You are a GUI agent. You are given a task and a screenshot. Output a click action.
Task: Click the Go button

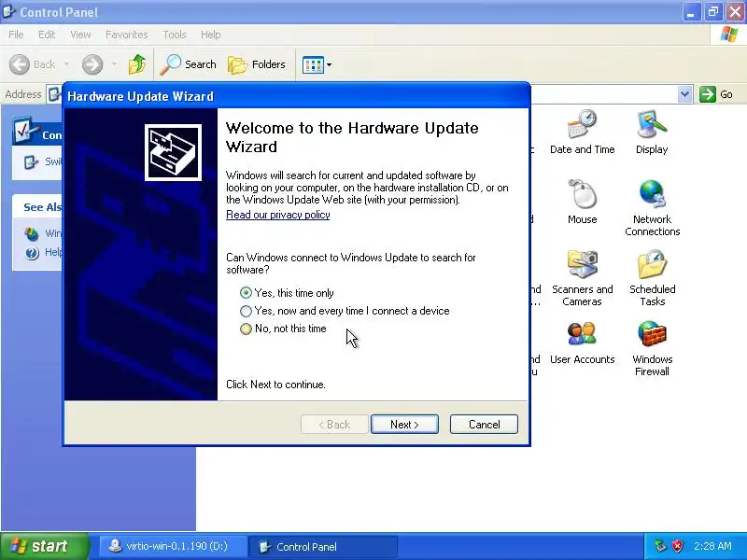pos(716,94)
